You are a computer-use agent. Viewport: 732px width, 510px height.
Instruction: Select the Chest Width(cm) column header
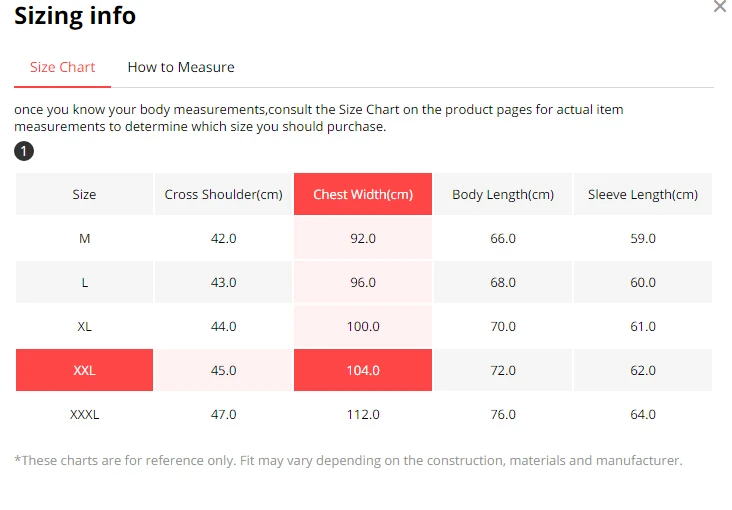coord(363,194)
